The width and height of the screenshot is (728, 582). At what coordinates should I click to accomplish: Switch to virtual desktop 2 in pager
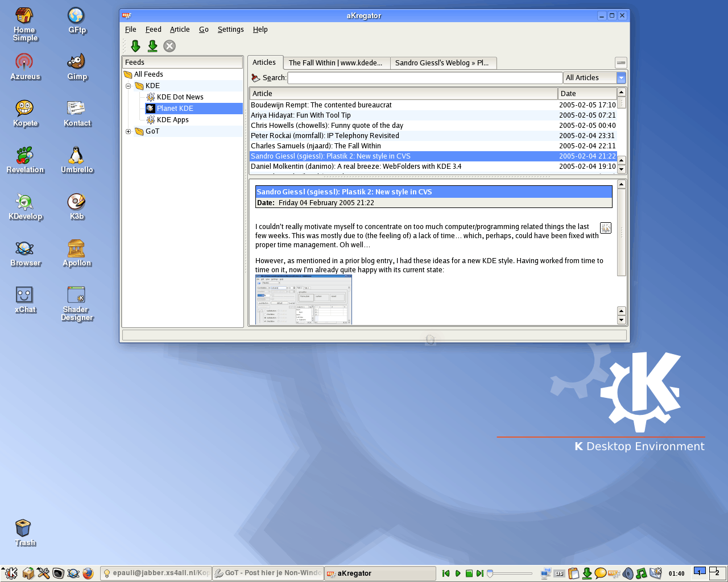point(717,573)
